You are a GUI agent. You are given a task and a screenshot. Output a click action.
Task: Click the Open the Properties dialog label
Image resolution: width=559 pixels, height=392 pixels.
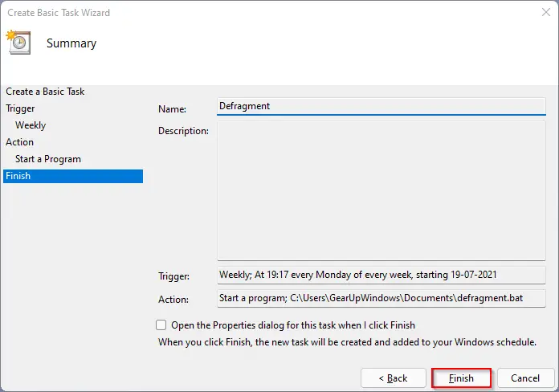[x=293, y=325]
